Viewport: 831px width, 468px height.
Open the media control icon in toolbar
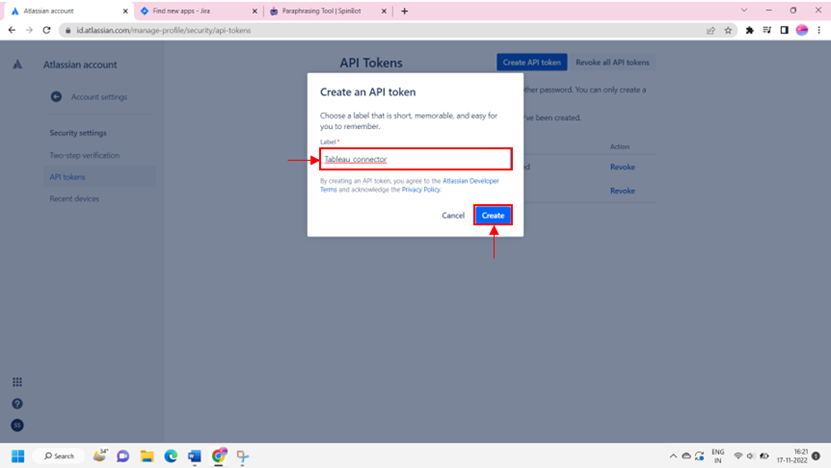767,30
